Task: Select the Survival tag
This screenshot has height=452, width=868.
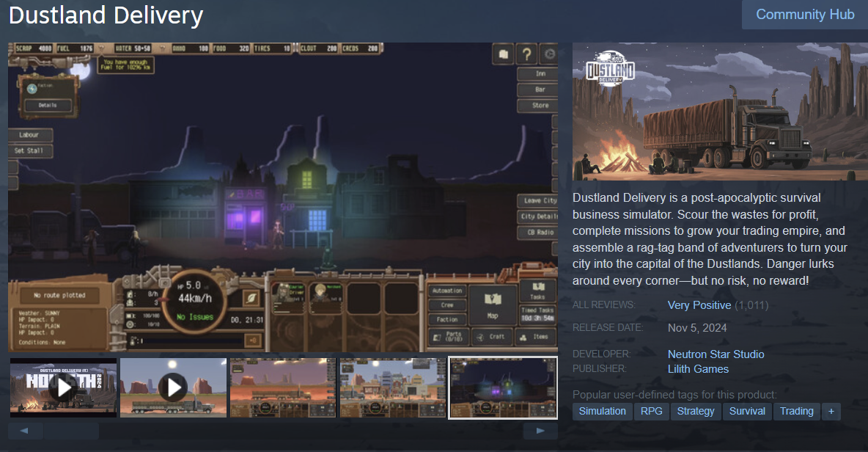Action: coord(747,411)
